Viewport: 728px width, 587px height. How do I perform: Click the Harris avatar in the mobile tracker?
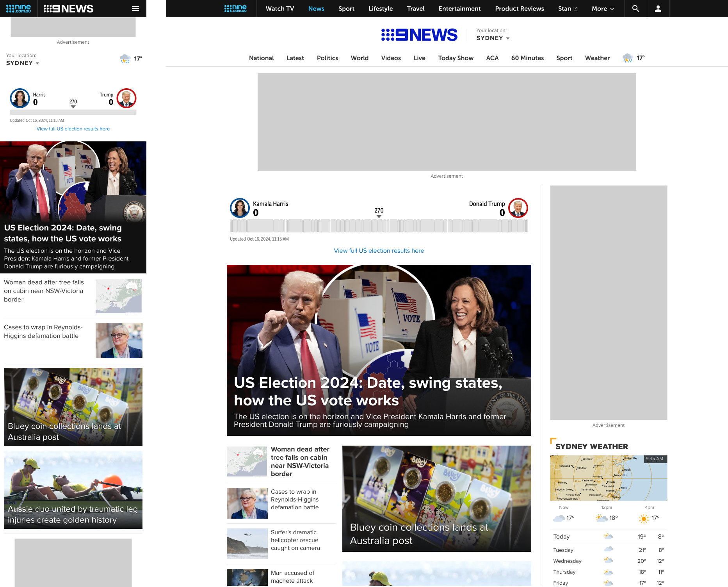[20, 98]
